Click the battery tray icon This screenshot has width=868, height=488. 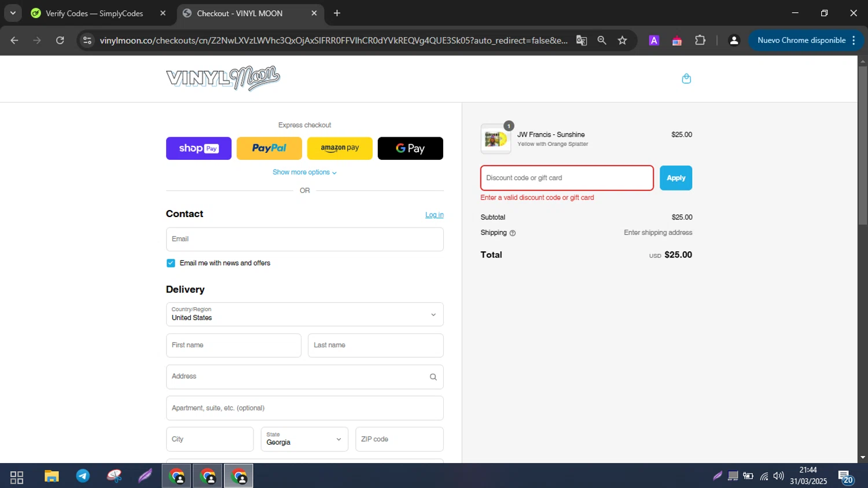point(748,476)
